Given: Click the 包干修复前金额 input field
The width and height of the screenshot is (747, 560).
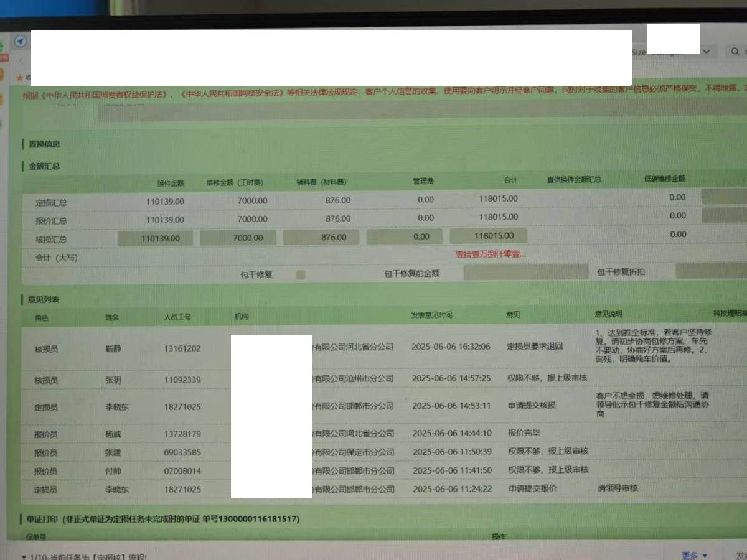Looking at the screenshot, I should point(525,272).
